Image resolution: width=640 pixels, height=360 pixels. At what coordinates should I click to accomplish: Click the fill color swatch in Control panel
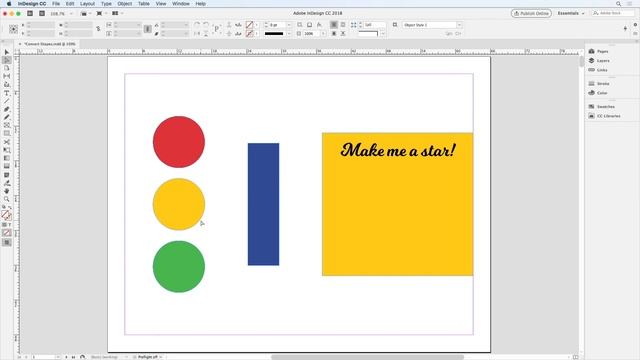point(249,25)
